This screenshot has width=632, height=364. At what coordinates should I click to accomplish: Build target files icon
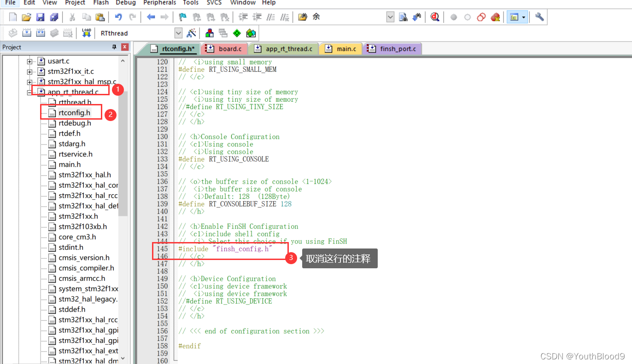(x=27, y=33)
